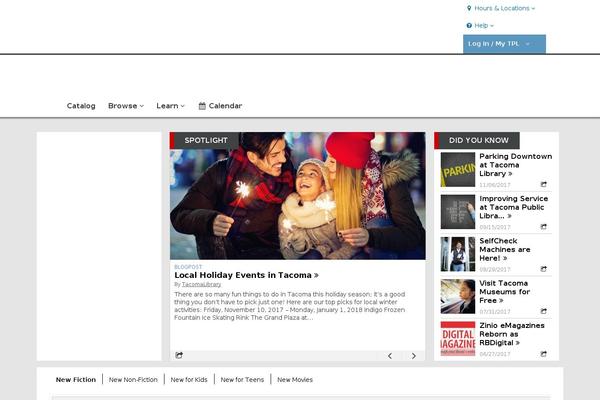600x400 pixels.
Task: Click the location pin icon
Action: (x=469, y=8)
